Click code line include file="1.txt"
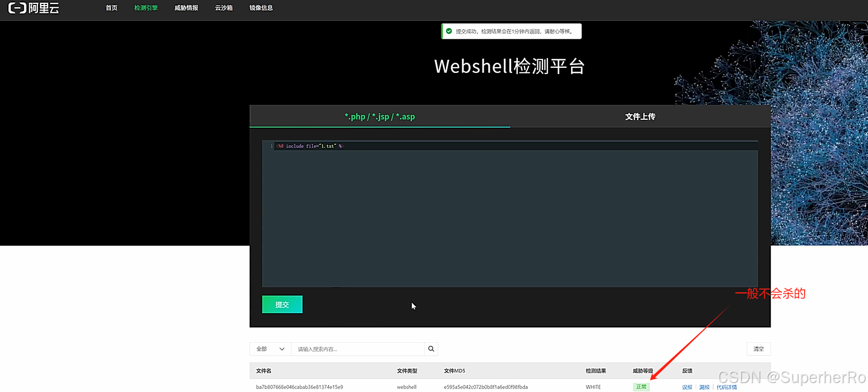Viewport: 868px width, 392px height. pos(309,146)
